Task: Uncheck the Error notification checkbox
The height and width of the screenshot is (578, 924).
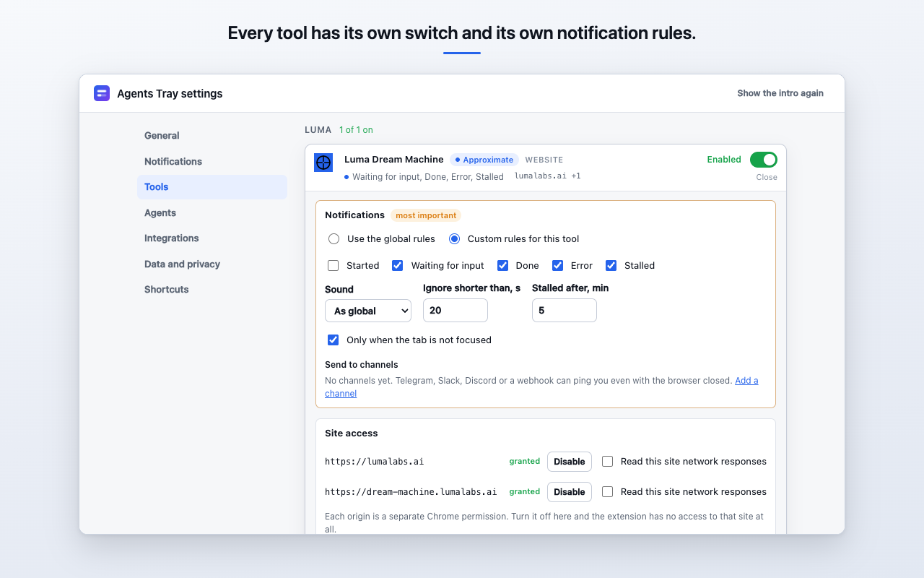Action: pyautogui.click(x=558, y=266)
